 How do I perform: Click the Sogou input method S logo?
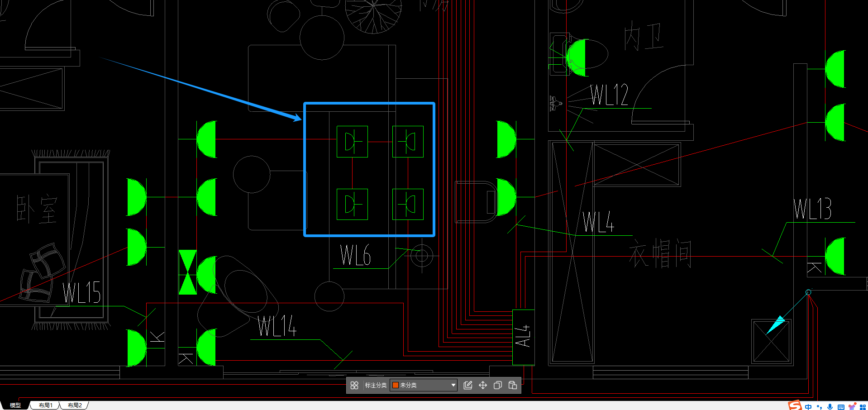coord(795,405)
